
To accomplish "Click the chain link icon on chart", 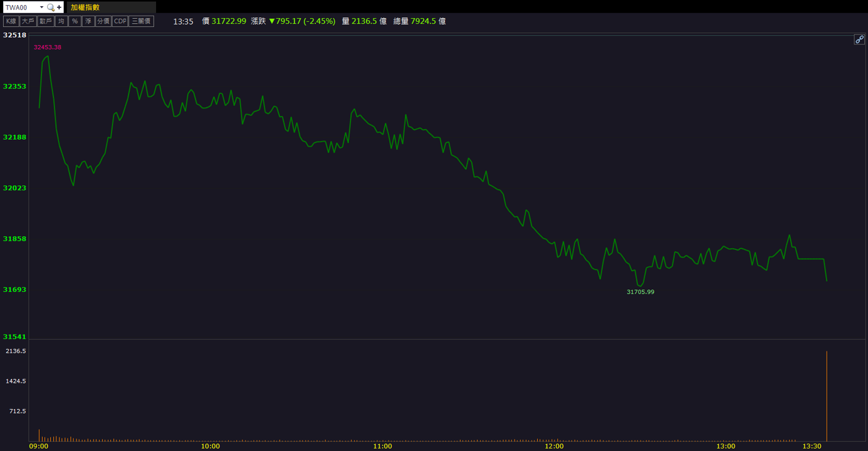I will 859,39.
